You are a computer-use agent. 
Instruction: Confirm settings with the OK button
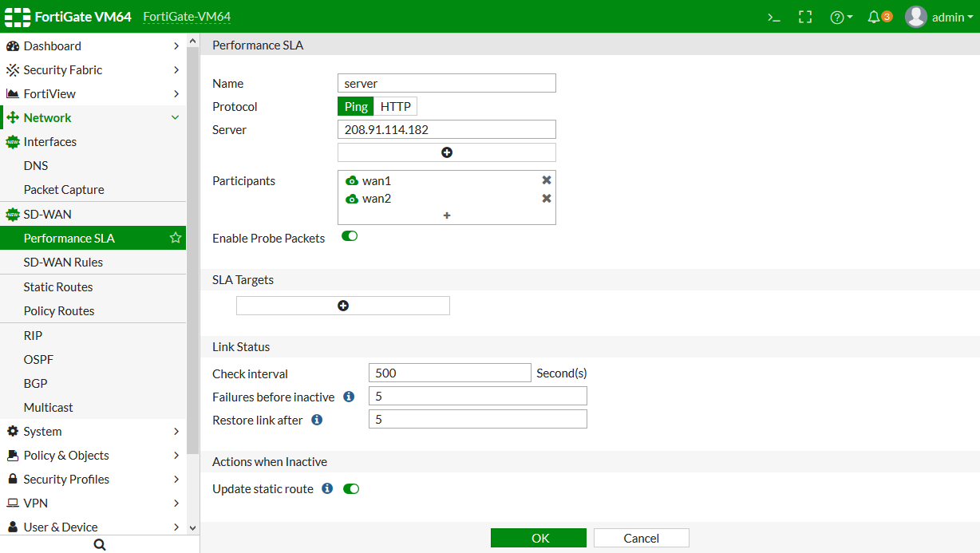538,537
